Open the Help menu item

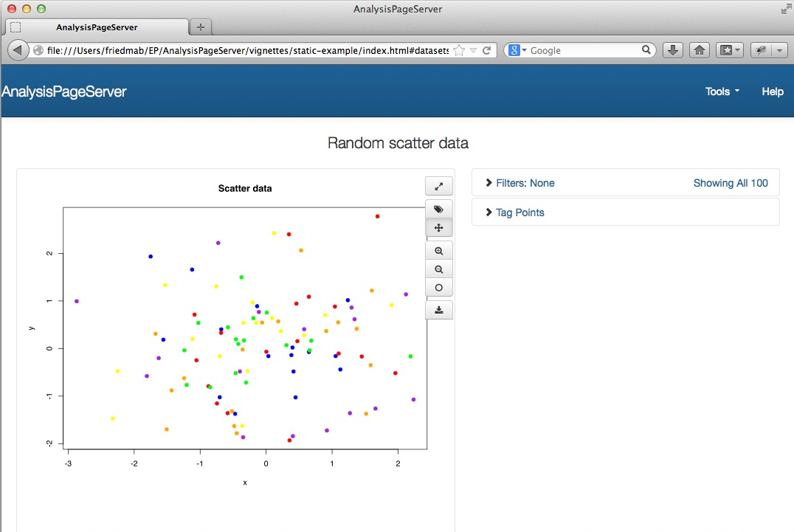tap(772, 91)
